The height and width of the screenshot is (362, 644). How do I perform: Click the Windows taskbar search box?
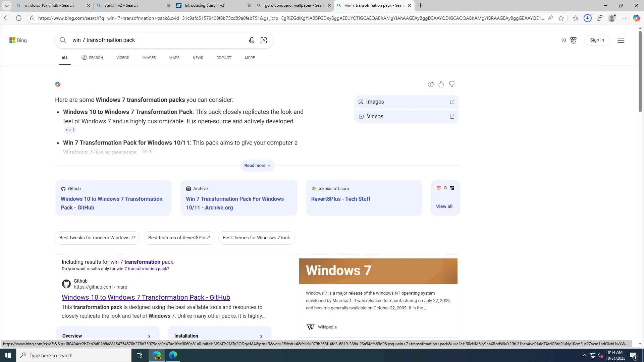coord(74,355)
